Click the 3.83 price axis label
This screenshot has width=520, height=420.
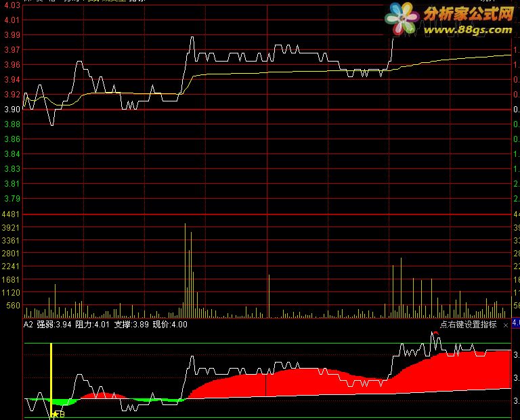click(12, 169)
